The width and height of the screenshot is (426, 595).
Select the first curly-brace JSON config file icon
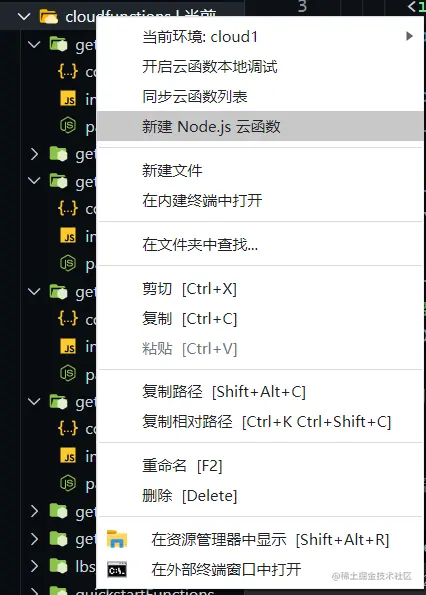(68, 71)
